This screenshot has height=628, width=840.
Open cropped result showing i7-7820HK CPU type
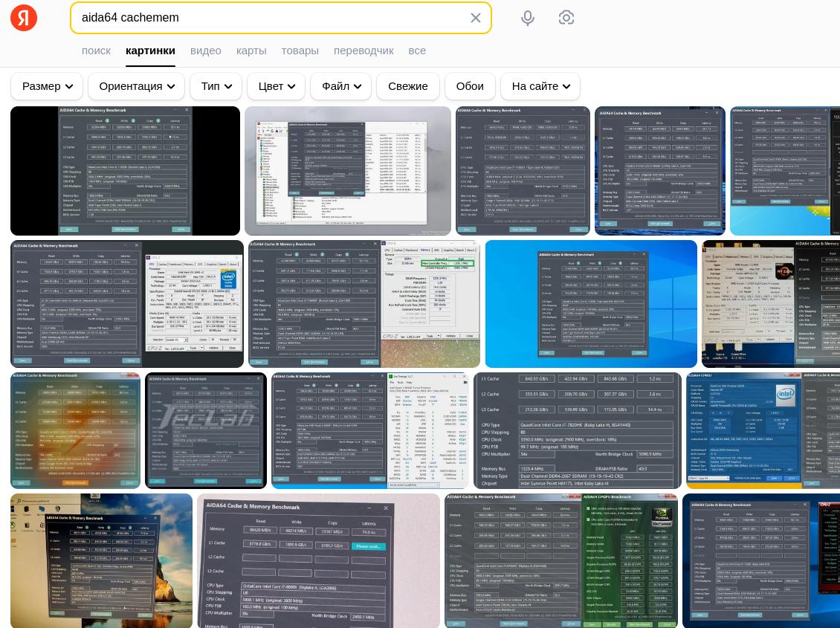(578, 430)
